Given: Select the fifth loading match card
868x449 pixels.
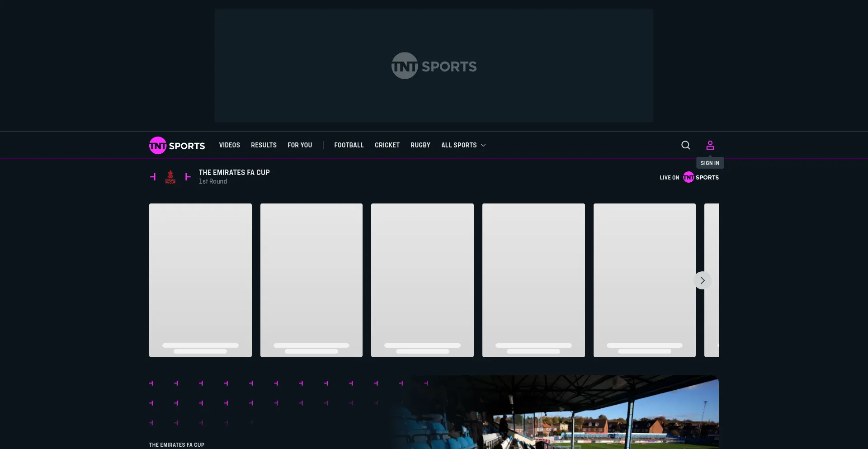Looking at the screenshot, I should click(644, 280).
